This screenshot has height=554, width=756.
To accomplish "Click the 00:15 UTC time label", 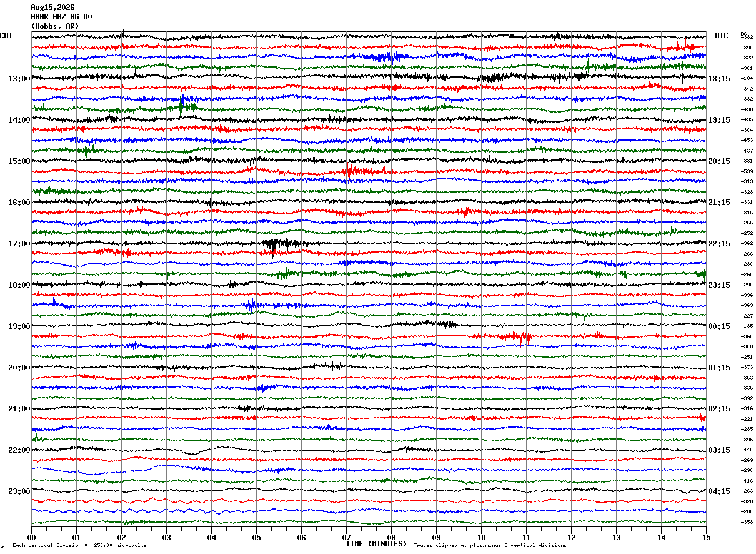I will (x=719, y=326).
